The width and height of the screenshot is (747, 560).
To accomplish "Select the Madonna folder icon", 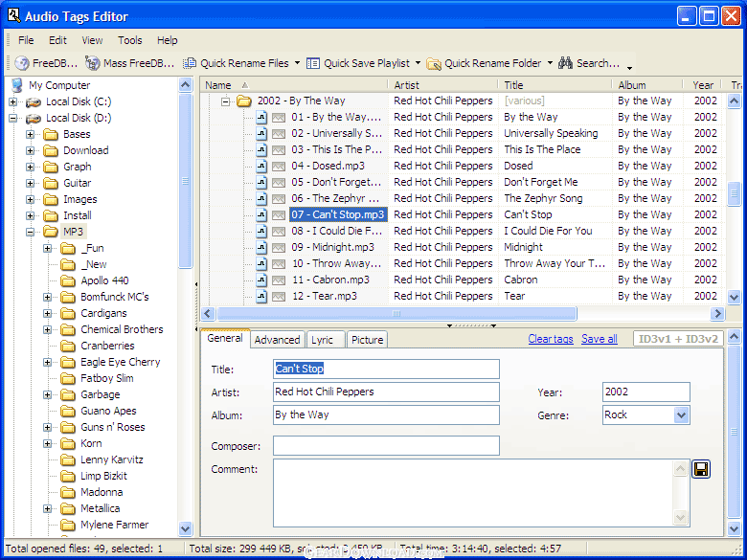I will (68, 492).
